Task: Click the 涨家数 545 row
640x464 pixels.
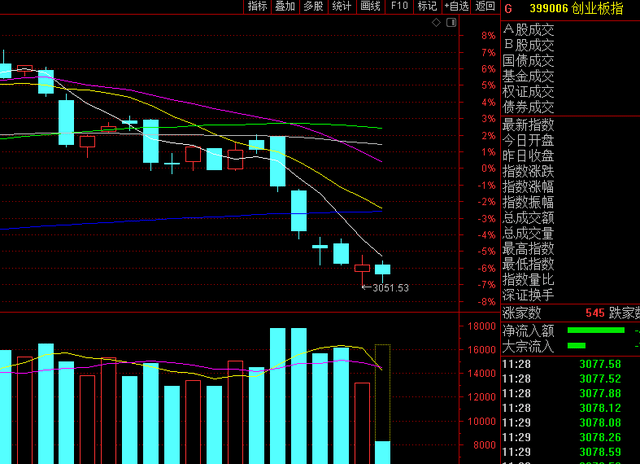Action: [x=570, y=313]
